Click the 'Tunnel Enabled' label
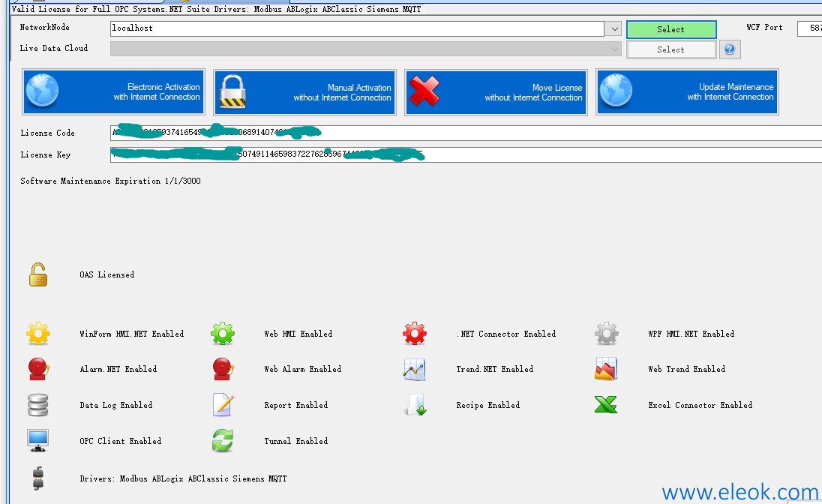The image size is (822, 504). pos(296,441)
